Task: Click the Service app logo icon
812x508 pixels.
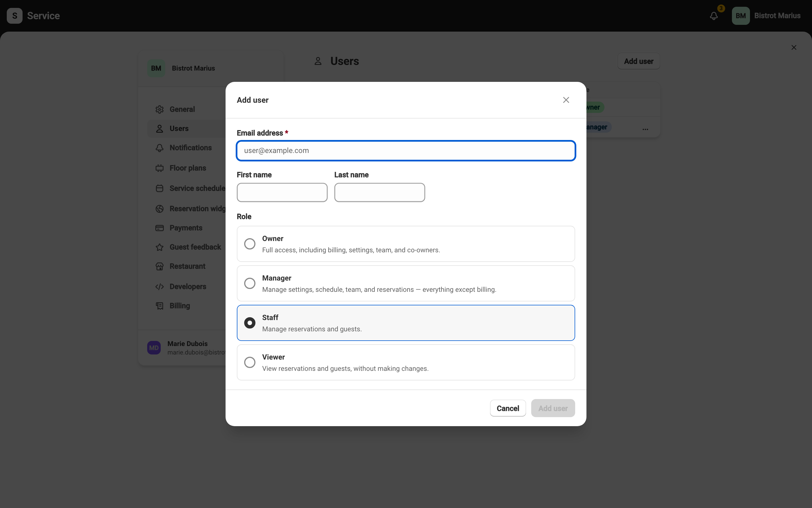Action: [14, 16]
